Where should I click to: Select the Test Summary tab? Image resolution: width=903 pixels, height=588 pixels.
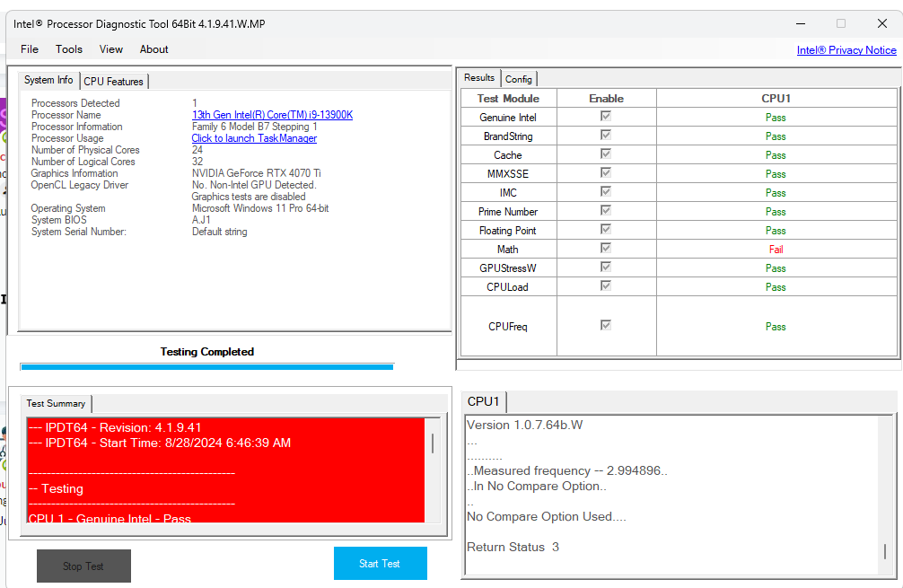[x=56, y=404]
